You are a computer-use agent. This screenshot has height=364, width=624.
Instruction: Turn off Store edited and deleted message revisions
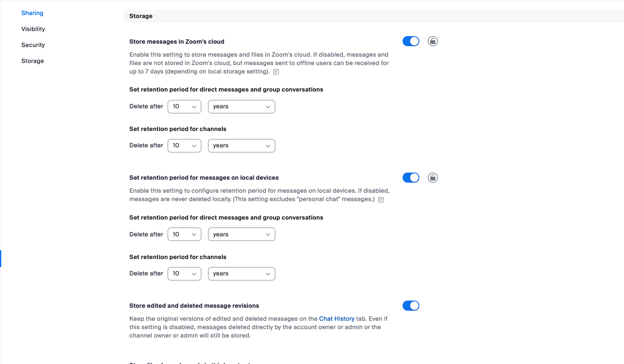click(411, 306)
